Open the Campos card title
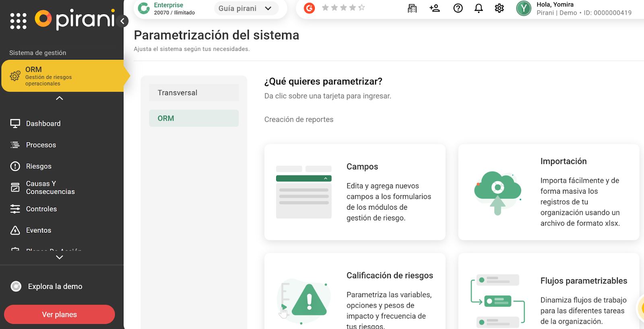Screen dimensions: 644x329 [362, 167]
